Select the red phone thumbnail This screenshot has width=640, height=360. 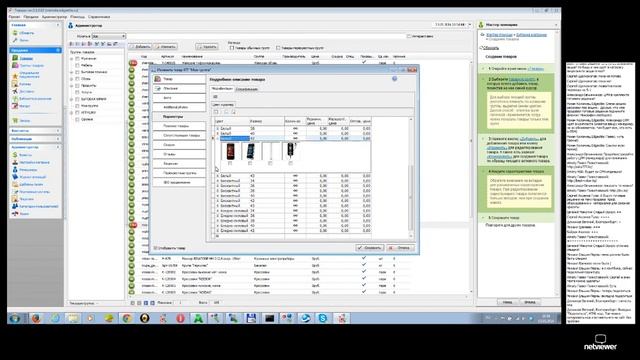230,151
